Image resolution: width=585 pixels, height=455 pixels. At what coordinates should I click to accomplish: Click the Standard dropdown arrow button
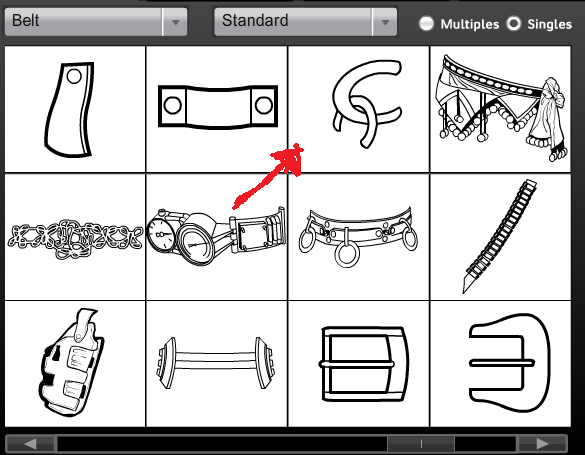385,22
